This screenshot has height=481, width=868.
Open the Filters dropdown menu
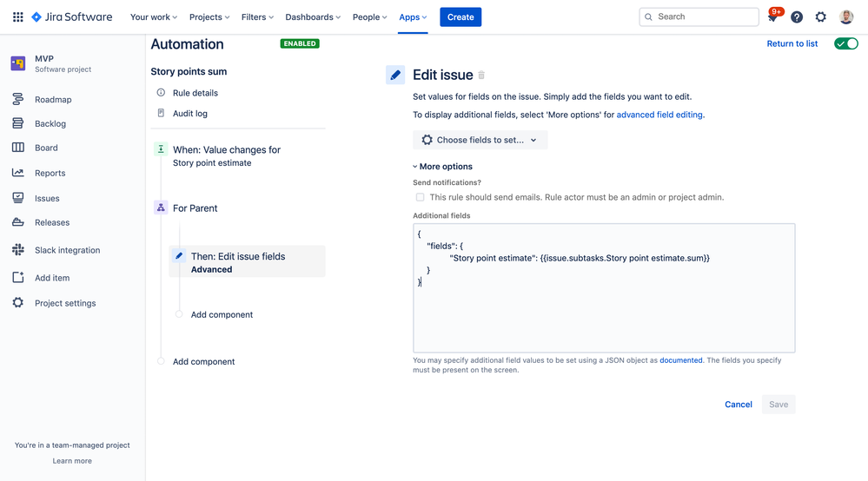point(257,17)
